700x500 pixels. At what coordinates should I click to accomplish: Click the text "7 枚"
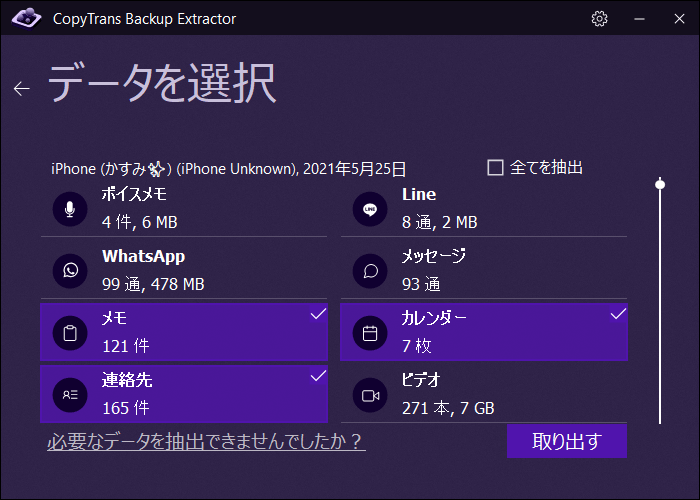(x=417, y=346)
